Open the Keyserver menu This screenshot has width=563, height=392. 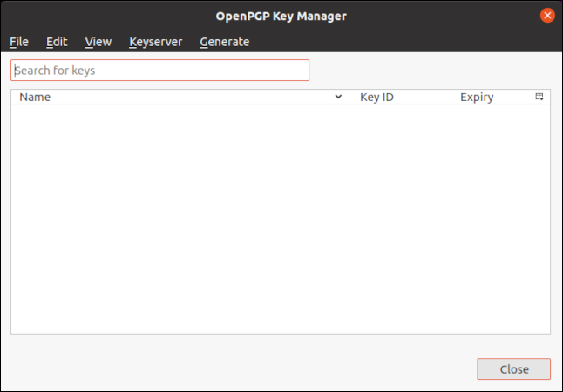155,42
